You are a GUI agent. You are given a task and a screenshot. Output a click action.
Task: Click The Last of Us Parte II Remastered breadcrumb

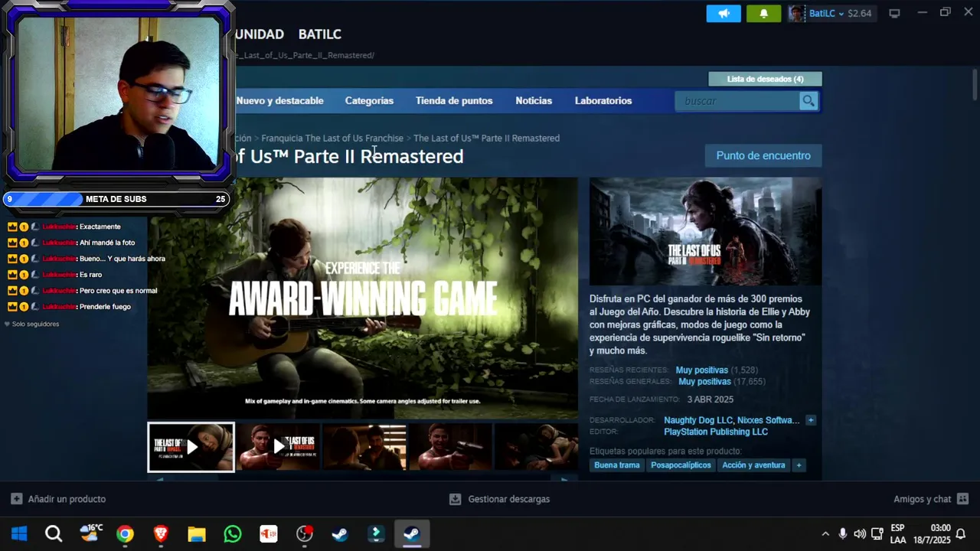coord(486,139)
